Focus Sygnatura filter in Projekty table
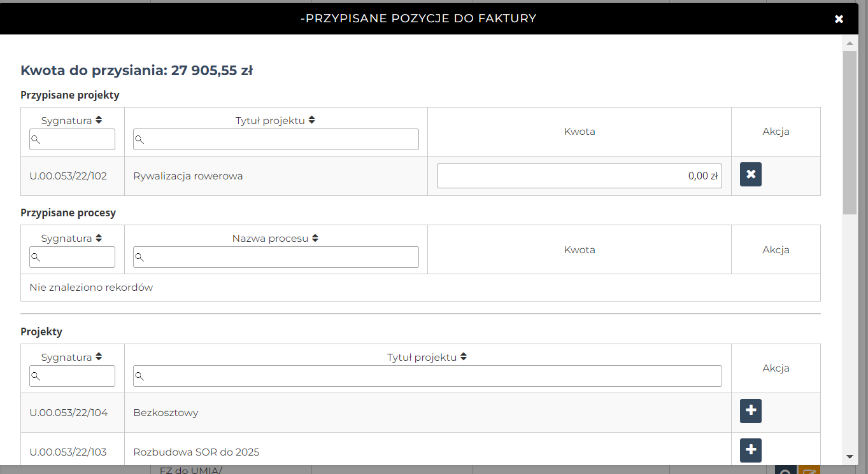 click(x=73, y=376)
